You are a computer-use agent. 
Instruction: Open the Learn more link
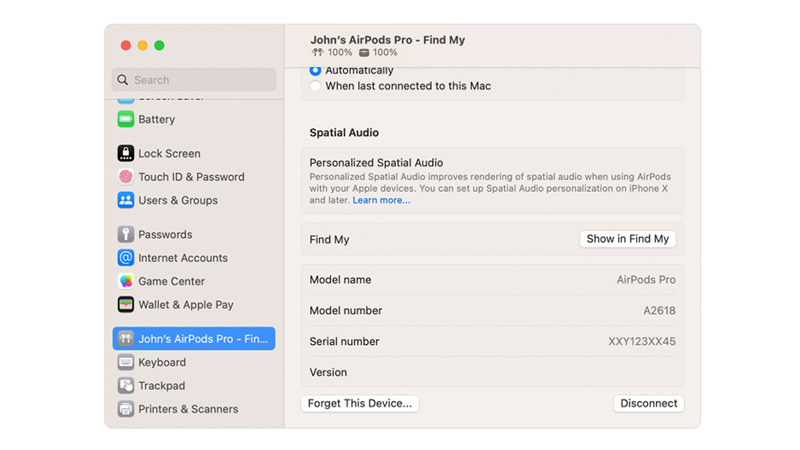click(381, 200)
